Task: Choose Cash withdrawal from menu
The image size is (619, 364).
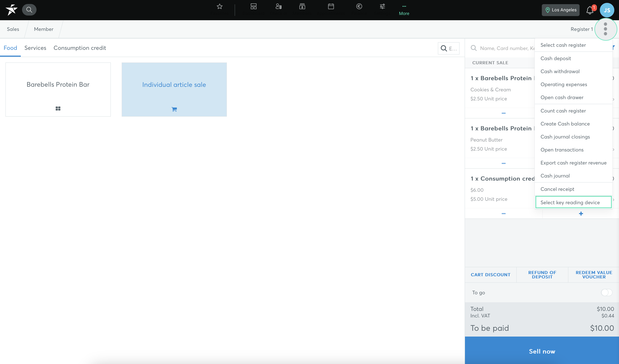Action: (x=573, y=71)
